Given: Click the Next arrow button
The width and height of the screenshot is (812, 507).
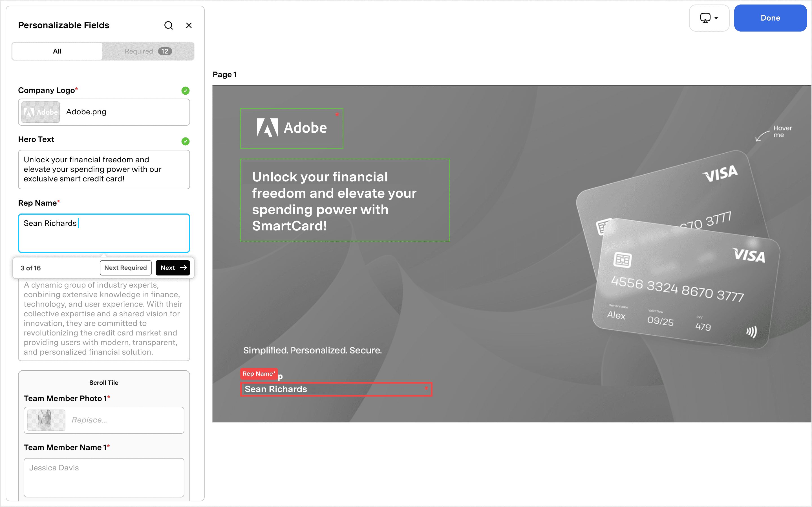Looking at the screenshot, I should pos(173,268).
